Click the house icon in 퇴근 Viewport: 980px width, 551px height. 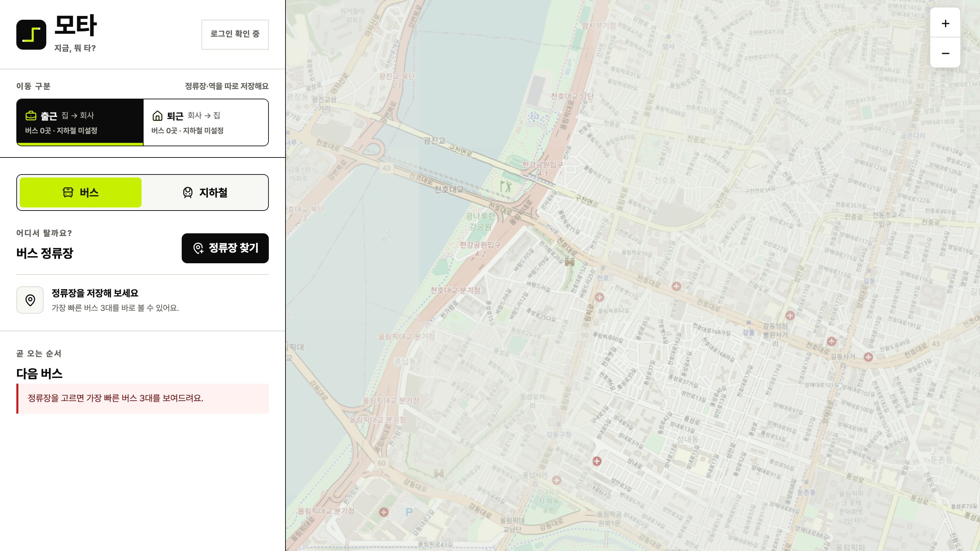click(x=157, y=115)
